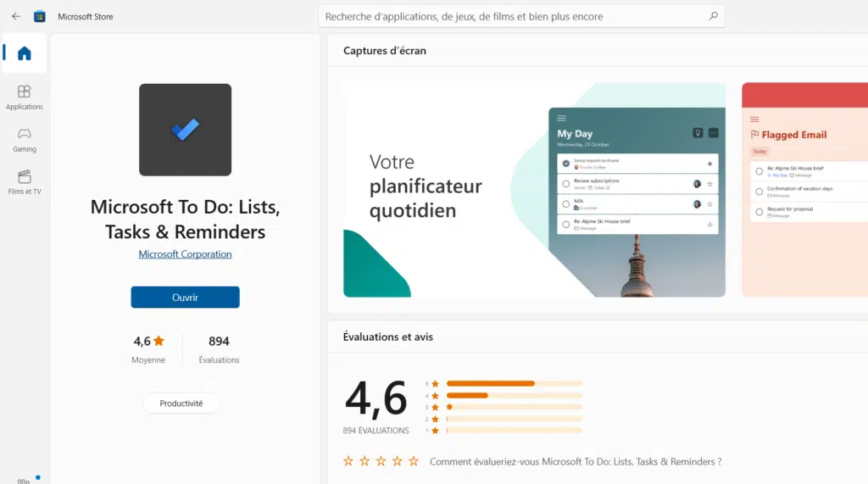Rate the app five stars

click(x=414, y=461)
